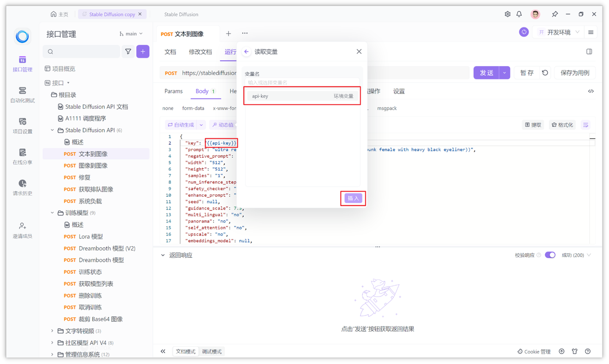Collapse the bottom panel with double-arrow icon
Screen dimensions: 609x364
[x=163, y=351]
